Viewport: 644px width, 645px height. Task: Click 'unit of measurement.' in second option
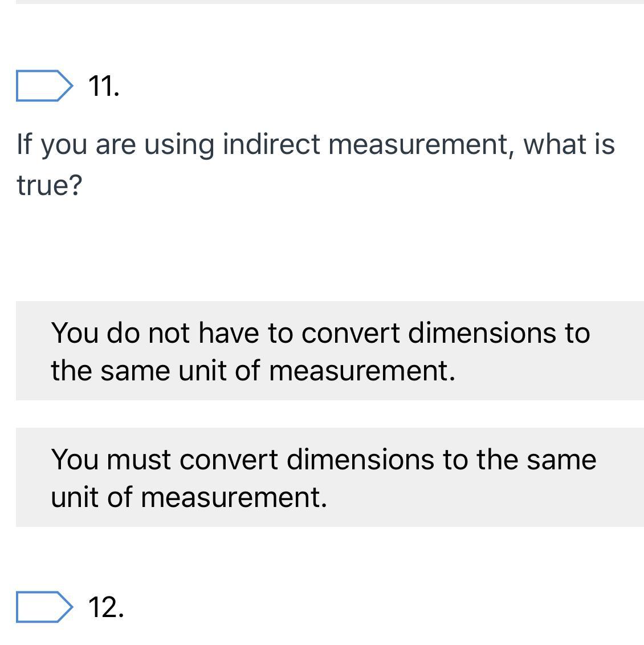point(189,497)
